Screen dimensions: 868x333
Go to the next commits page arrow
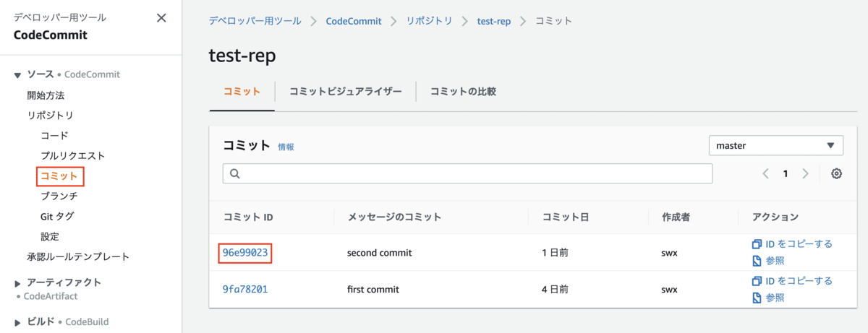click(806, 173)
